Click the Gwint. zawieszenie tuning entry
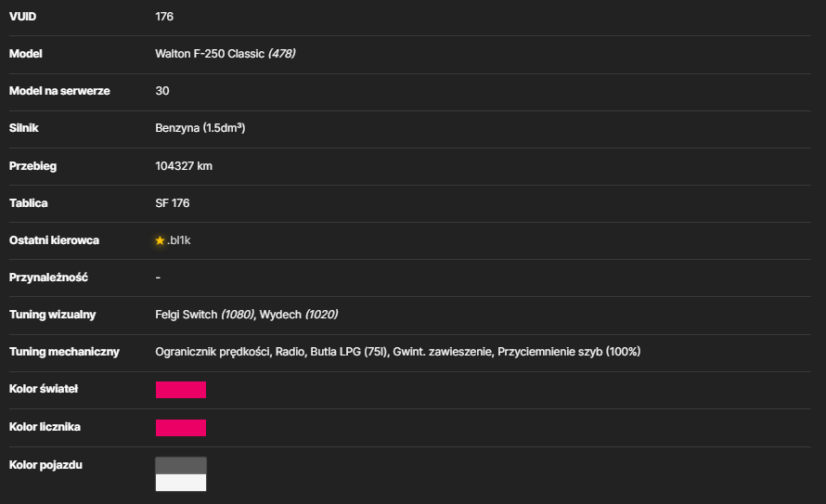 point(443,352)
